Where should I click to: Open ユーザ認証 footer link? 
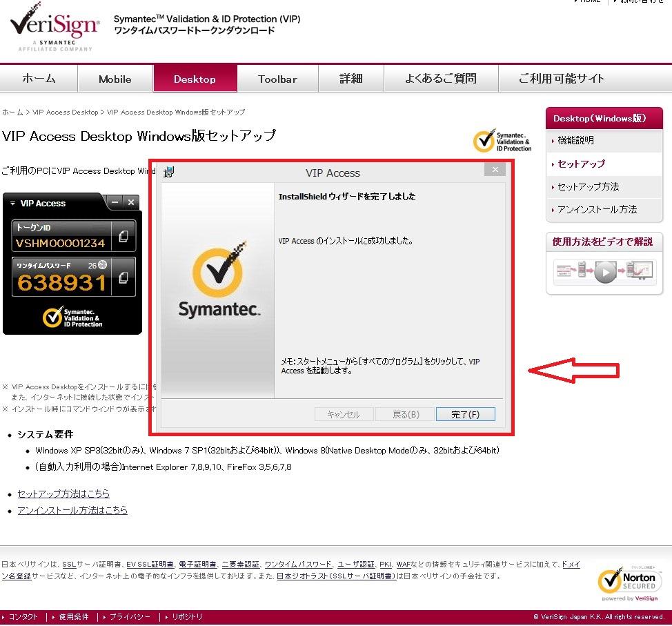tap(356, 565)
